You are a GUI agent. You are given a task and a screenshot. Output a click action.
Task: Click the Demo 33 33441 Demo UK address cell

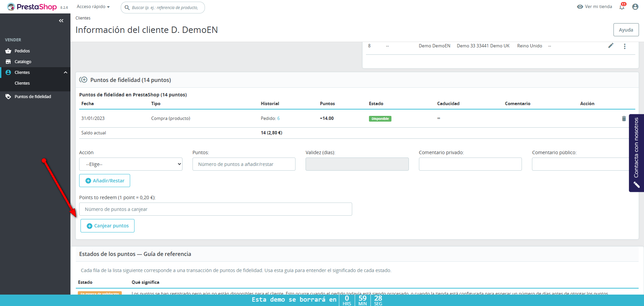coord(483,46)
